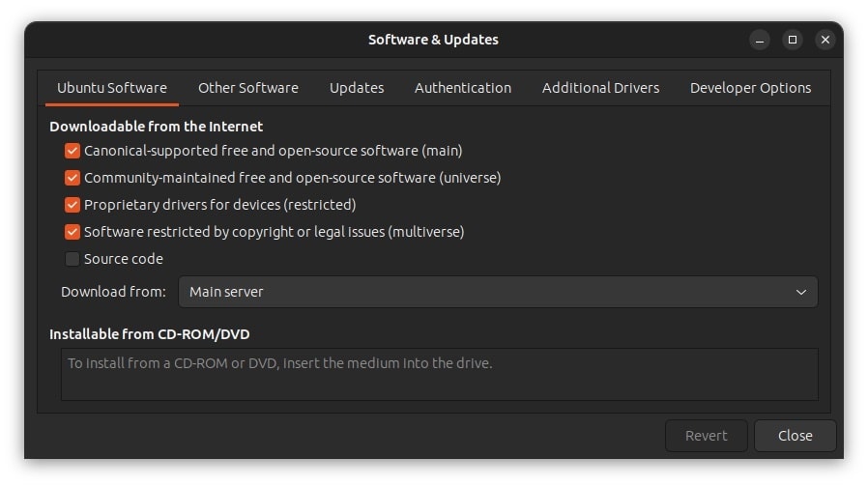868x486 pixels.
Task: Open the Download from server dropdown
Action: pyautogui.click(x=497, y=292)
